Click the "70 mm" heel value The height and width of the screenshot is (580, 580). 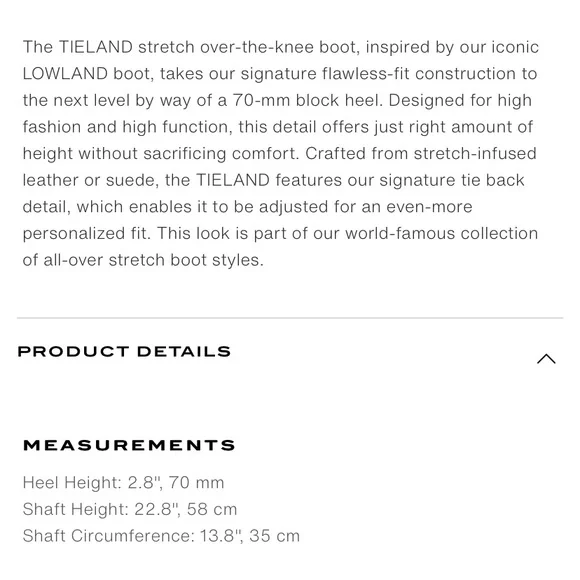coord(196,483)
